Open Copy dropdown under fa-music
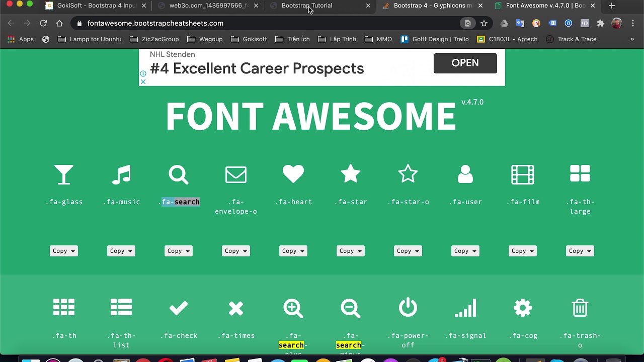 (121, 251)
